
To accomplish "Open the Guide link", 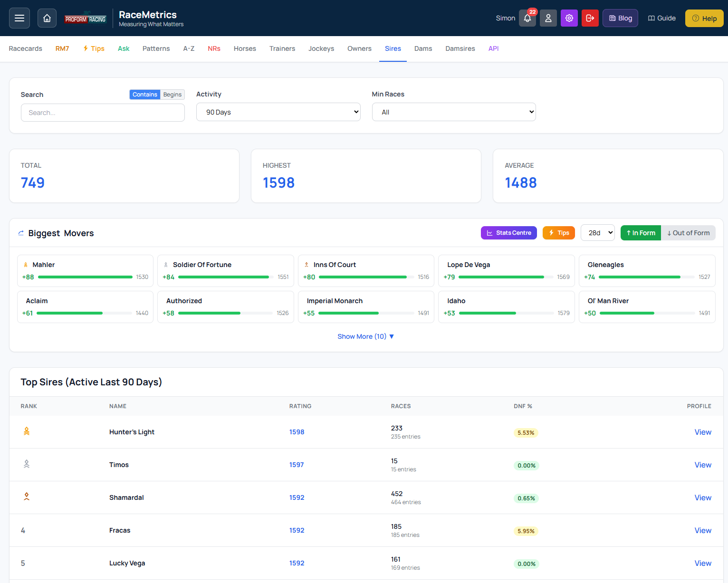I will tap(661, 18).
